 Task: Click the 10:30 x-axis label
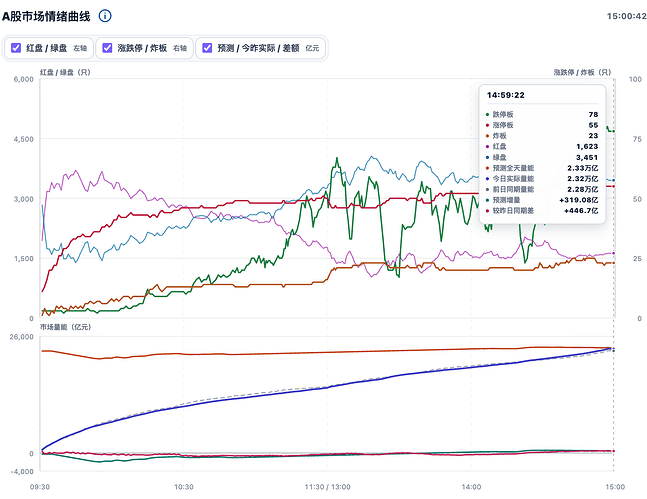point(184,487)
